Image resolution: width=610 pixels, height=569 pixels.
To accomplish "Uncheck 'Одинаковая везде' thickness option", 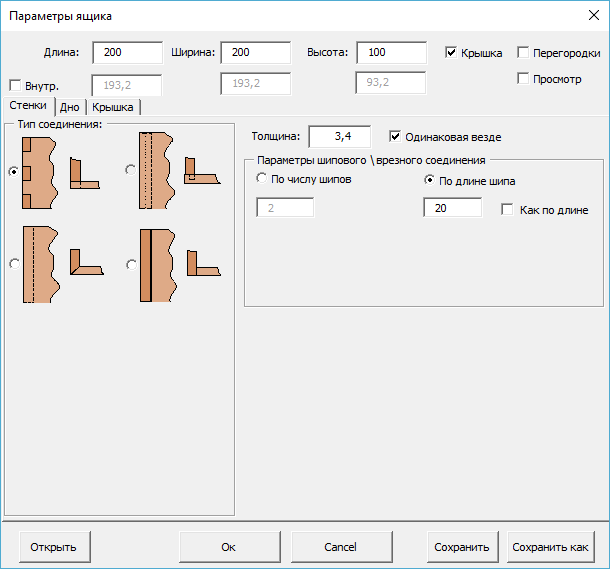I will pos(396,137).
